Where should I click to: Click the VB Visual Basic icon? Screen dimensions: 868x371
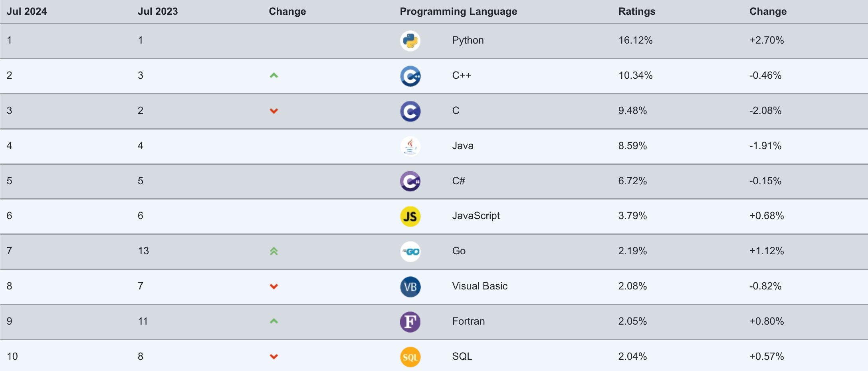[410, 287]
